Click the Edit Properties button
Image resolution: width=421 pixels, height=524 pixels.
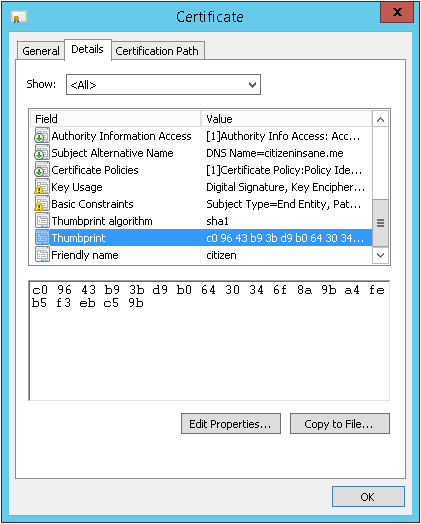point(231,424)
